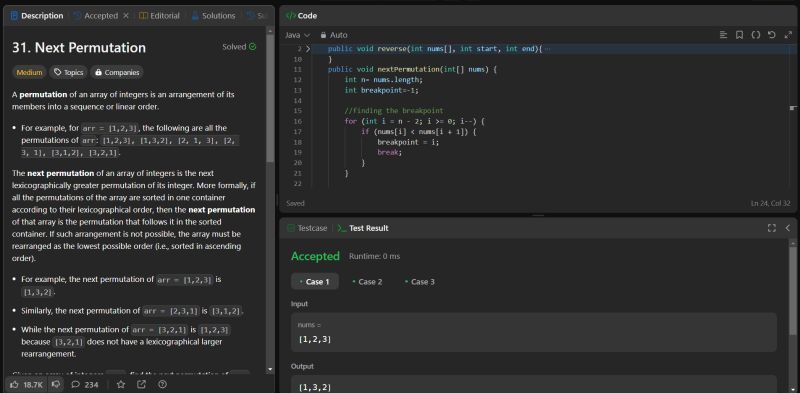Open the Java language dropdown

point(297,35)
